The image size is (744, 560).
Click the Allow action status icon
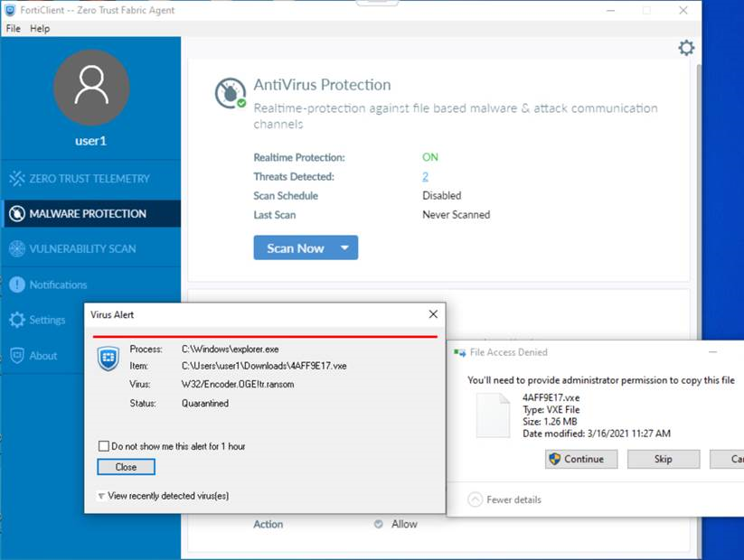pyautogui.click(x=378, y=524)
